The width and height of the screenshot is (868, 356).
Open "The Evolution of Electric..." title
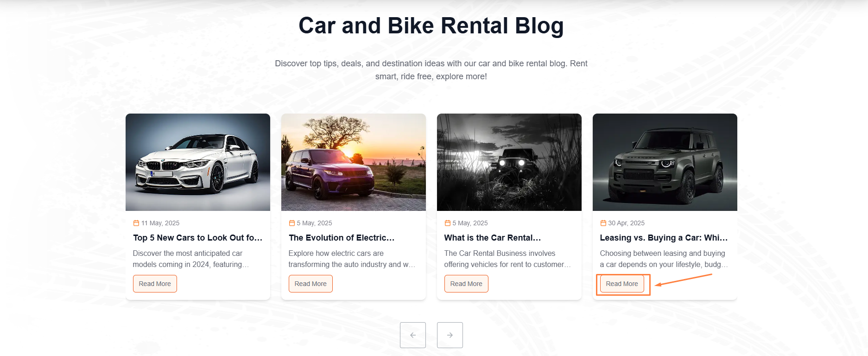342,238
